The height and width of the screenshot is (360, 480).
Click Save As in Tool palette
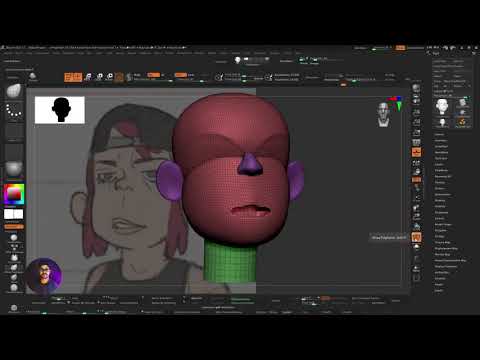point(459,61)
